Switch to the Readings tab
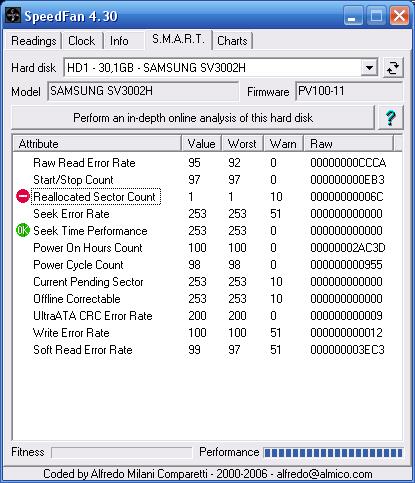415x483 pixels. click(x=34, y=41)
